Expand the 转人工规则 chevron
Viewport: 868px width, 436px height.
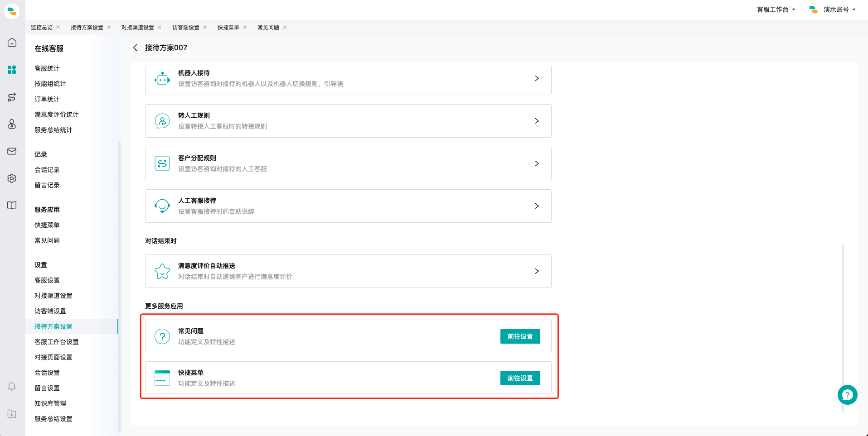click(x=537, y=121)
